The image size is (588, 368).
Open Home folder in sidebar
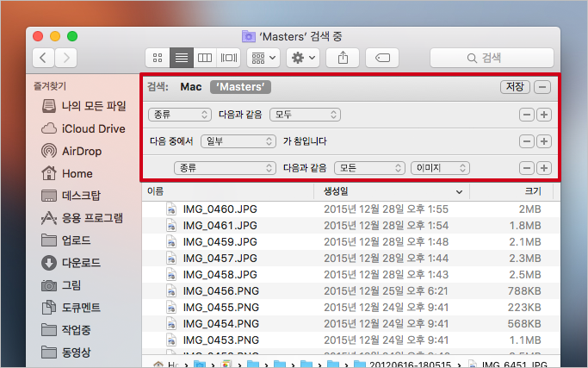point(67,173)
